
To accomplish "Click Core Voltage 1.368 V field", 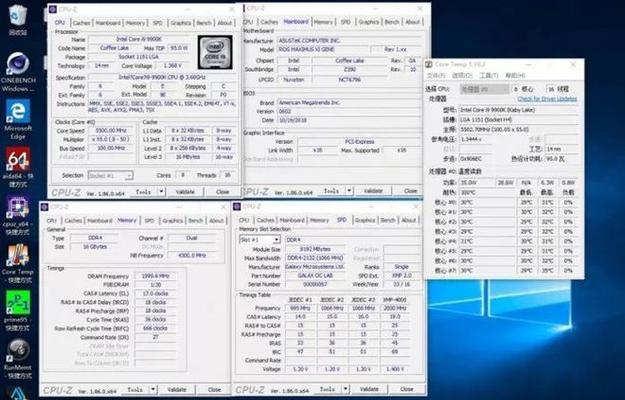I will point(173,65).
